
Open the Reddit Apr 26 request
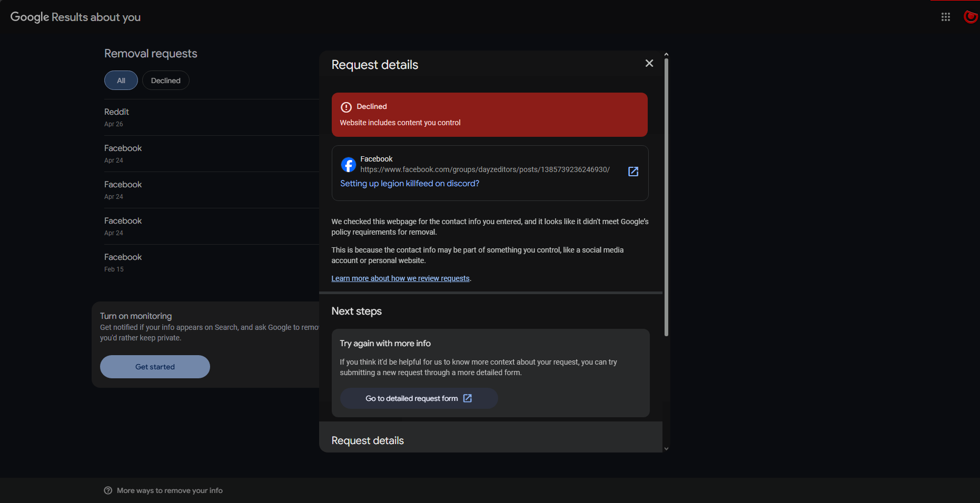(212, 117)
